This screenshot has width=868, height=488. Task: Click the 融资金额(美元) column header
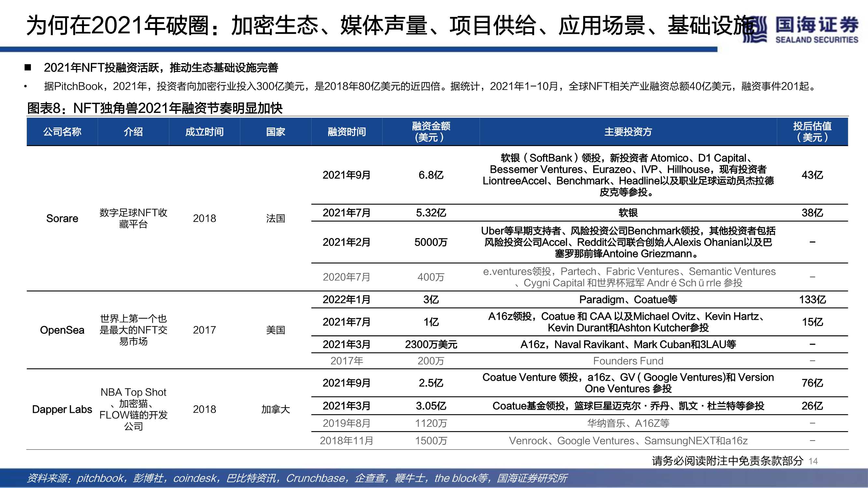(431, 132)
